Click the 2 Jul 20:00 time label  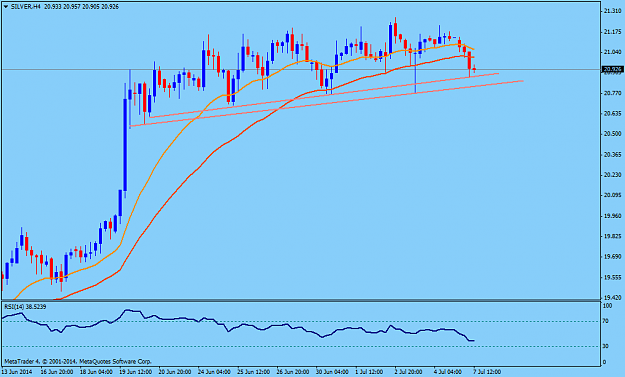pyautogui.click(x=408, y=372)
